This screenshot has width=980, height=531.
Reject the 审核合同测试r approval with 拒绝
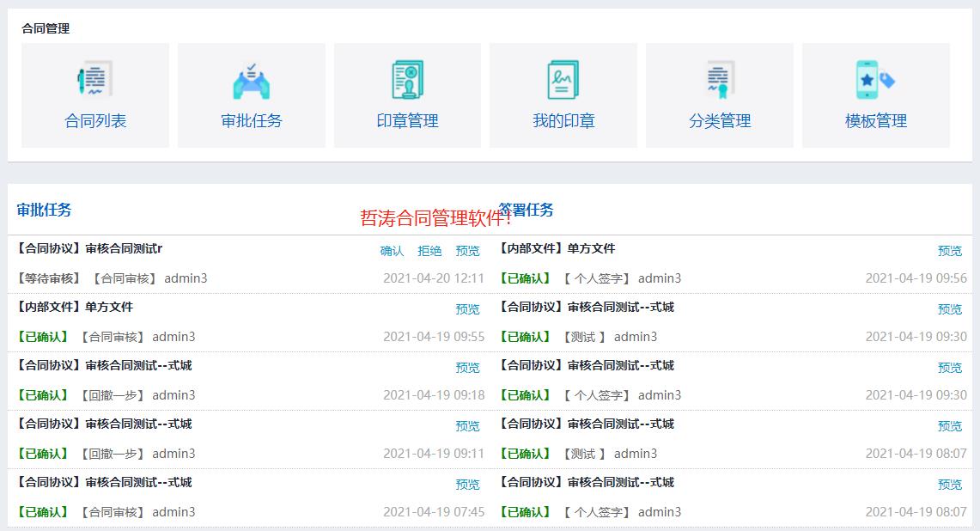coord(429,251)
